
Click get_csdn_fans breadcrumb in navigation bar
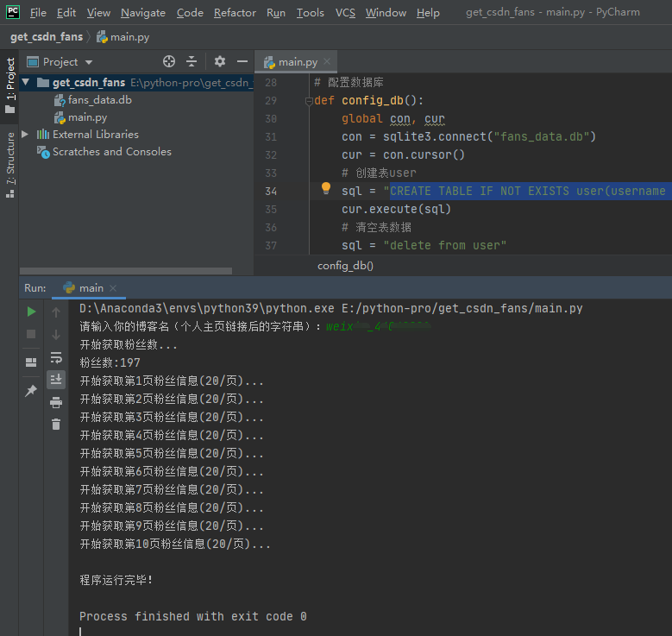click(x=47, y=37)
